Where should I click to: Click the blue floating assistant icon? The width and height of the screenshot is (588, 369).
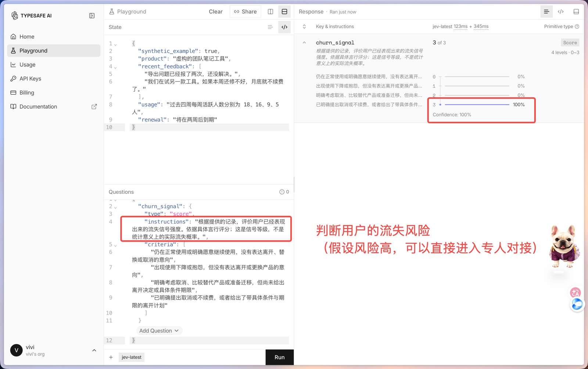click(x=577, y=304)
